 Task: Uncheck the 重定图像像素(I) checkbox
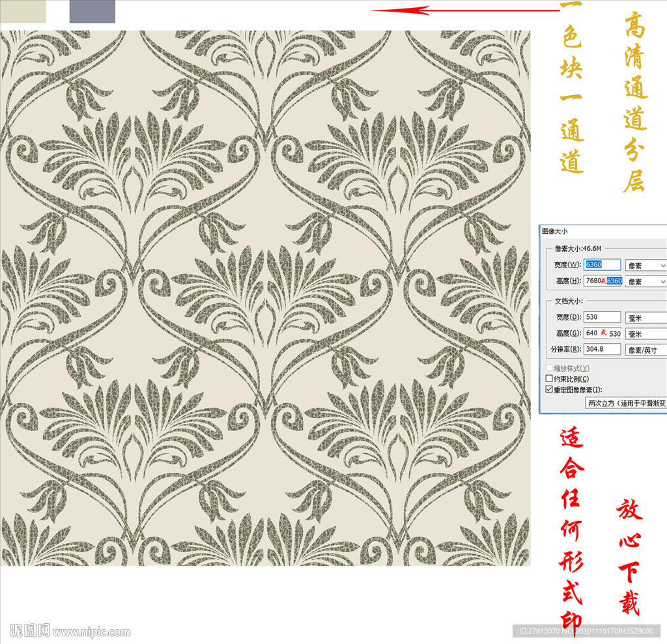tap(548, 389)
